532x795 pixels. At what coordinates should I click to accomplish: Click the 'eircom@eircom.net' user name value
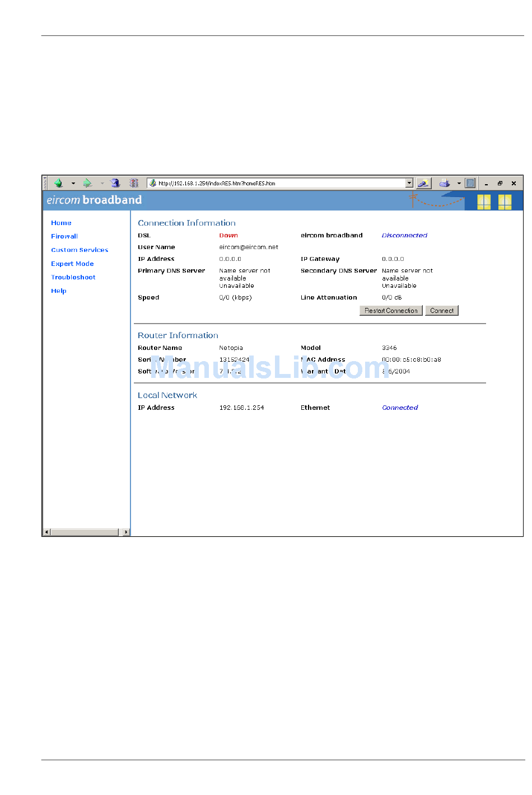click(249, 247)
